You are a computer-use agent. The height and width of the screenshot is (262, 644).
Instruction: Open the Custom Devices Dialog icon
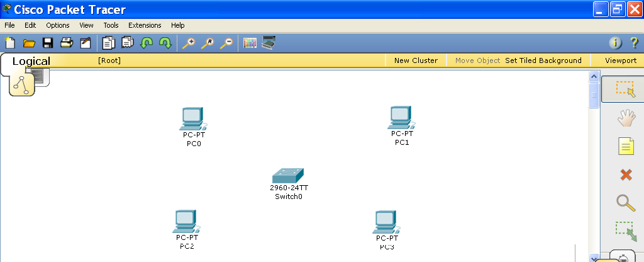point(269,43)
